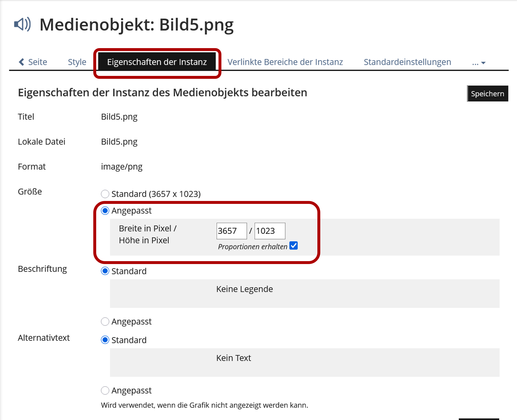Toggle Proportionen erhalten checkbox

294,246
